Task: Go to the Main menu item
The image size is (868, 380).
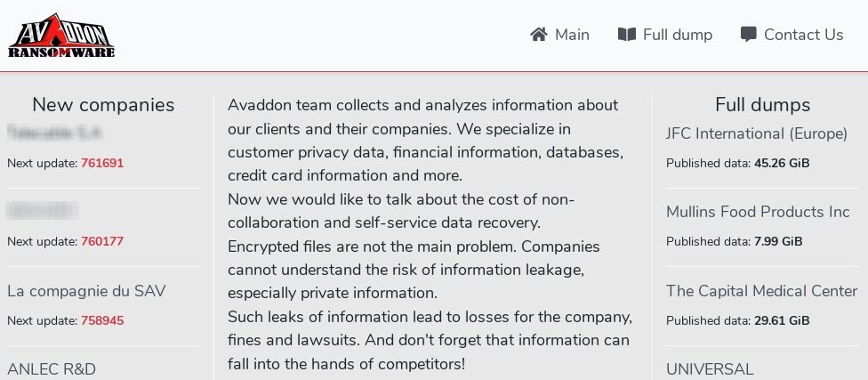Action: [x=572, y=35]
